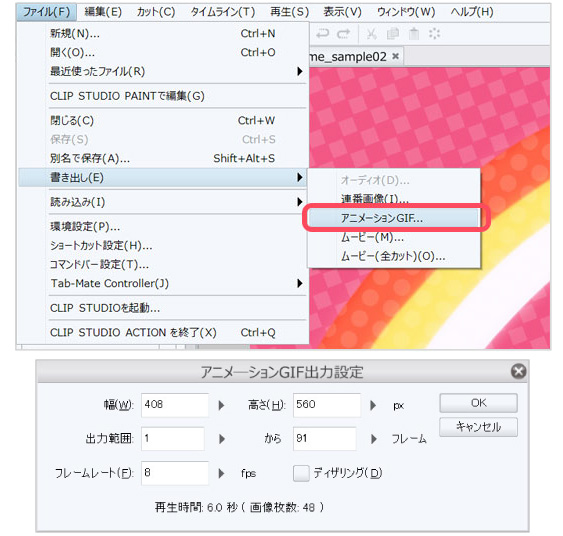Screen dimensions: 563x536
Task: Open arrow beside end frame field
Action: (x=374, y=439)
